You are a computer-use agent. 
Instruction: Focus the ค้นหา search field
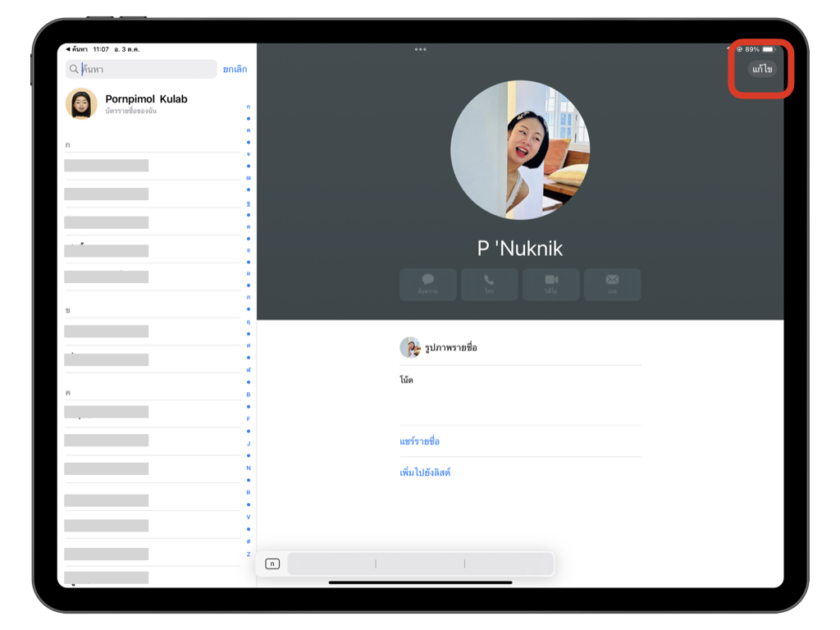point(144,70)
